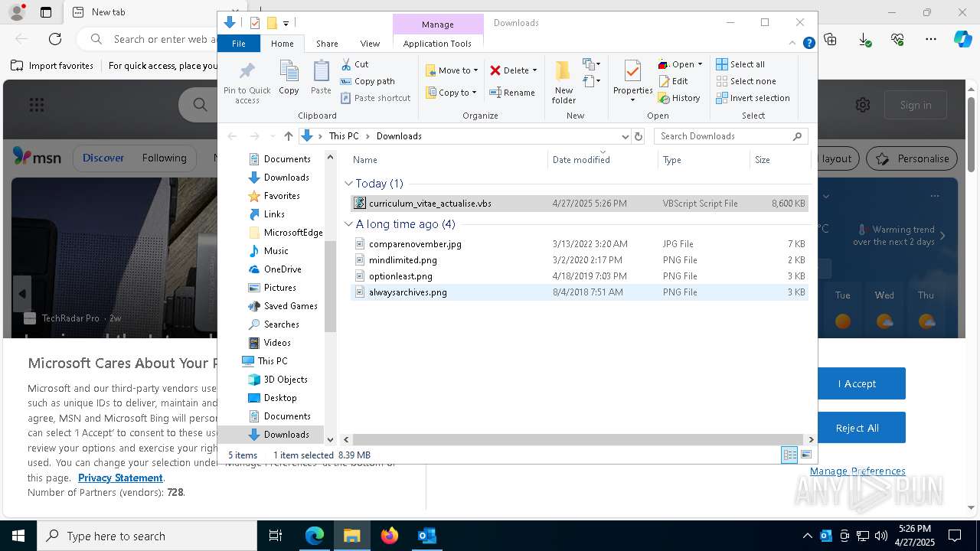Open MSN settings gear icon
980x551 pixels.
(863, 105)
